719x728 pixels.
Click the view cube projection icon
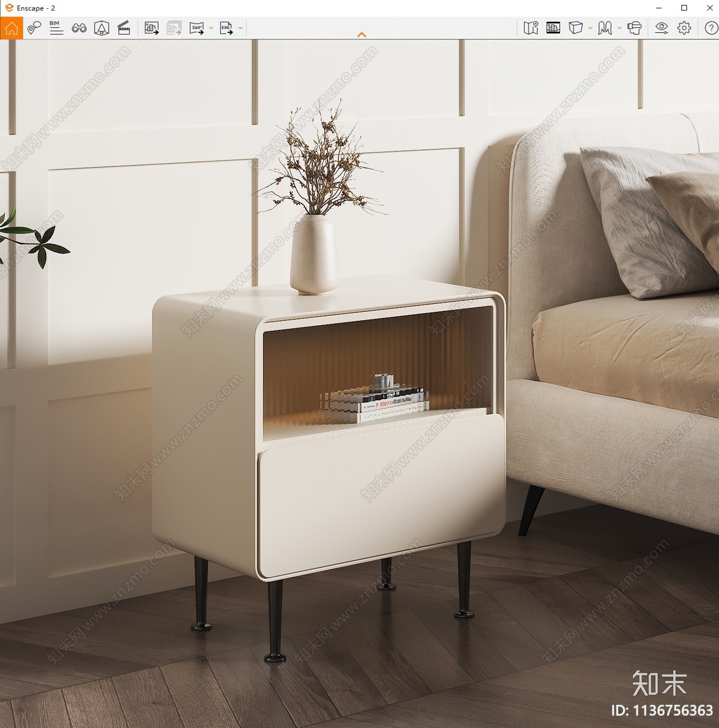tap(576, 28)
